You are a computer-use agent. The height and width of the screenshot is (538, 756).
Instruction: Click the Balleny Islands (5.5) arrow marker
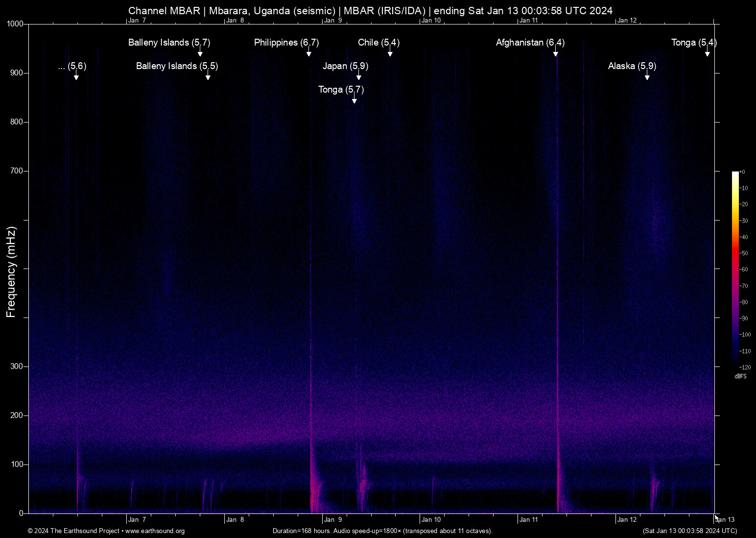(x=208, y=77)
